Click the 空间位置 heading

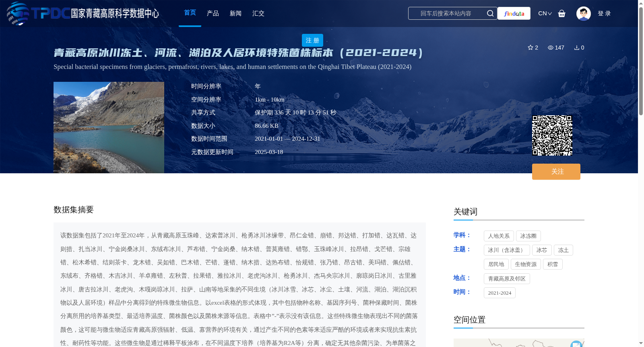coord(469,320)
